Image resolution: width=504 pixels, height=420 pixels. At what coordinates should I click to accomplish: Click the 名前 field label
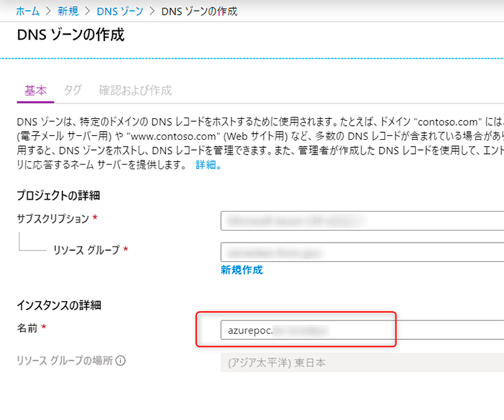click(x=28, y=327)
